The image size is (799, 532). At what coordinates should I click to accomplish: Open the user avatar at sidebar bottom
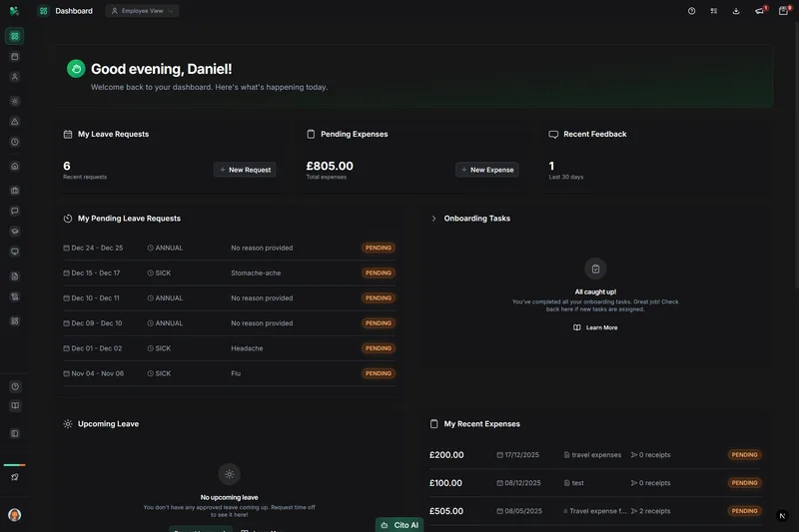click(x=15, y=515)
